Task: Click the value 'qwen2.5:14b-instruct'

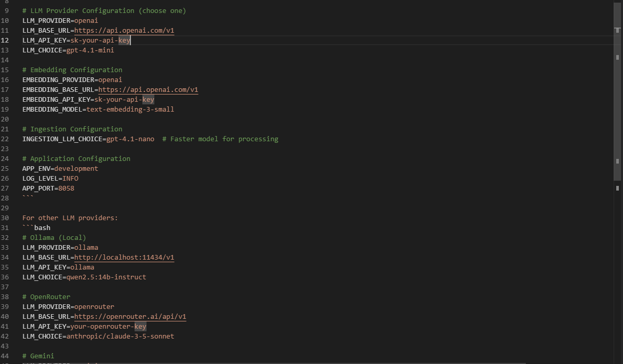Action: [x=106, y=277]
